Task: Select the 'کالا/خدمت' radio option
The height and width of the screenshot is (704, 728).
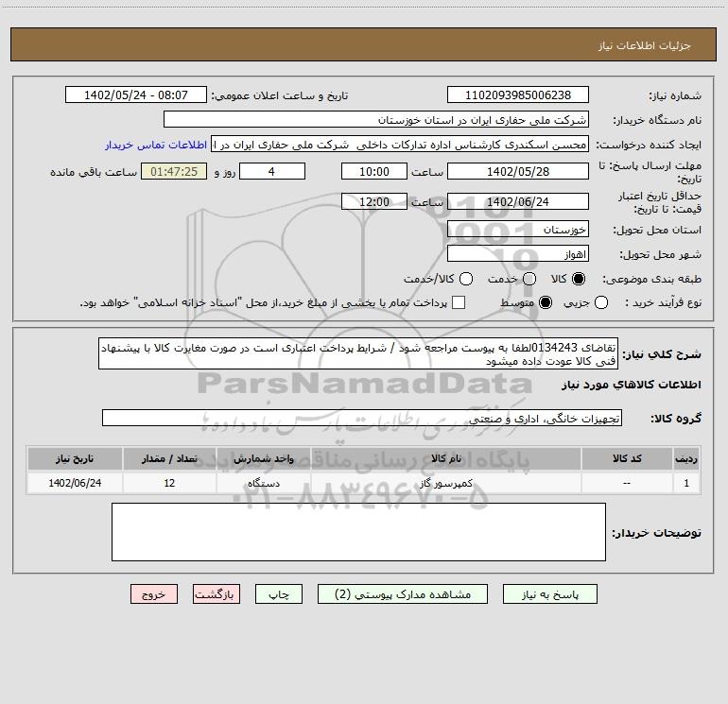Action: pyautogui.click(x=463, y=279)
